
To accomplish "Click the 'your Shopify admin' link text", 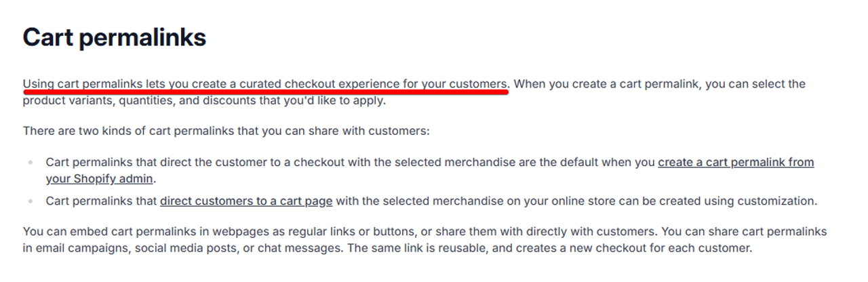I will pyautogui.click(x=100, y=180).
